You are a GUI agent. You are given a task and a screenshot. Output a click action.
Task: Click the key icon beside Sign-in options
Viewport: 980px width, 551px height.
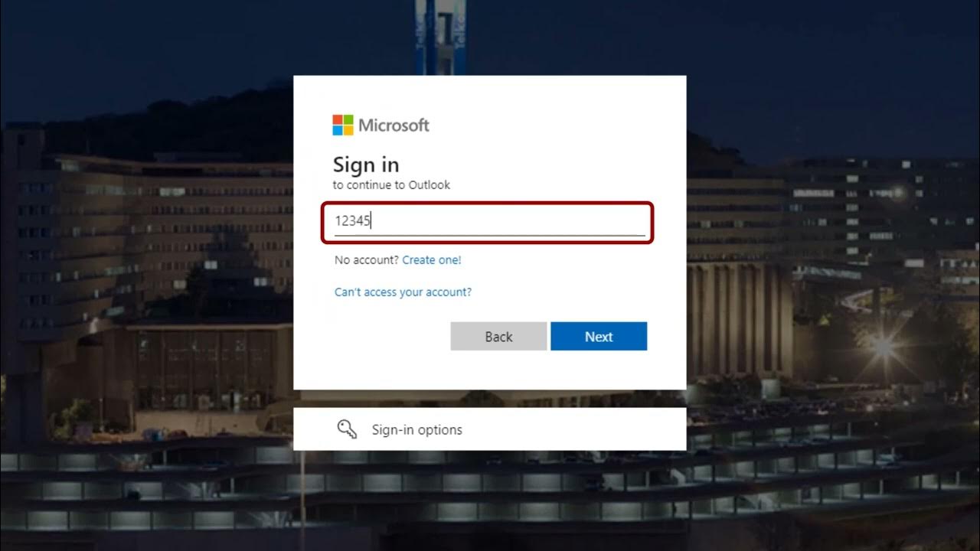click(347, 429)
